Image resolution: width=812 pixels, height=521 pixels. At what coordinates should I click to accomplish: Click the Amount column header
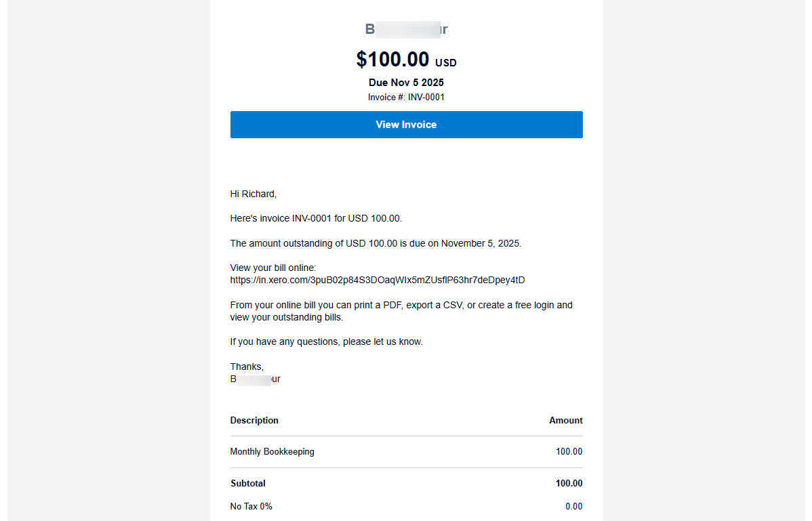(x=565, y=420)
